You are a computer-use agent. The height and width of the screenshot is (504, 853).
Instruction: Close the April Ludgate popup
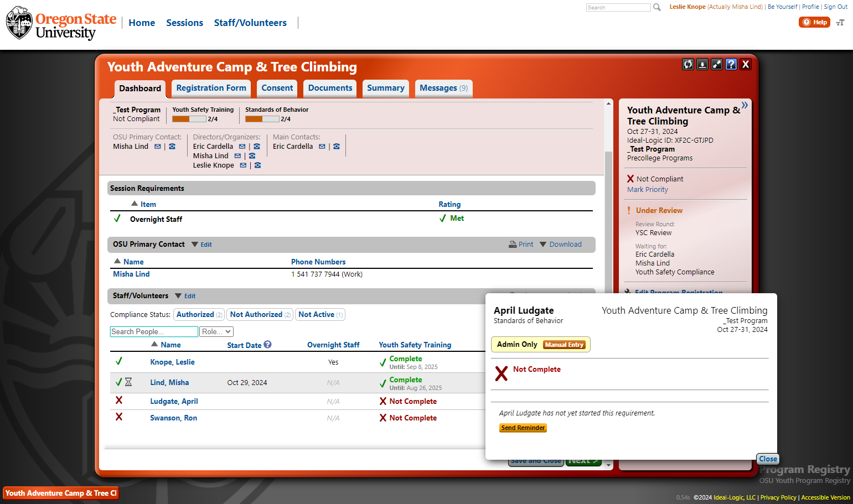(x=768, y=459)
